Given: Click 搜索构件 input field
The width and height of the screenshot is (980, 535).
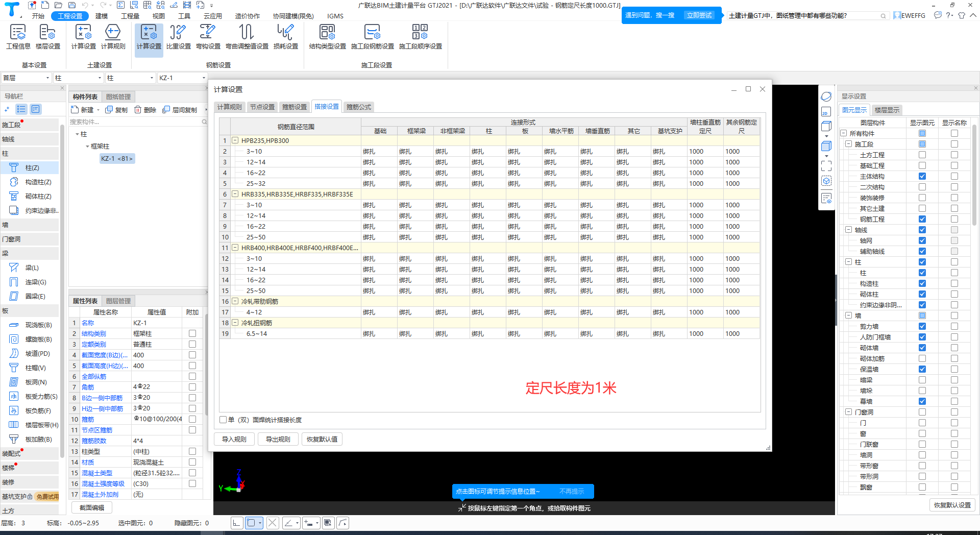Looking at the screenshot, I should [x=135, y=122].
